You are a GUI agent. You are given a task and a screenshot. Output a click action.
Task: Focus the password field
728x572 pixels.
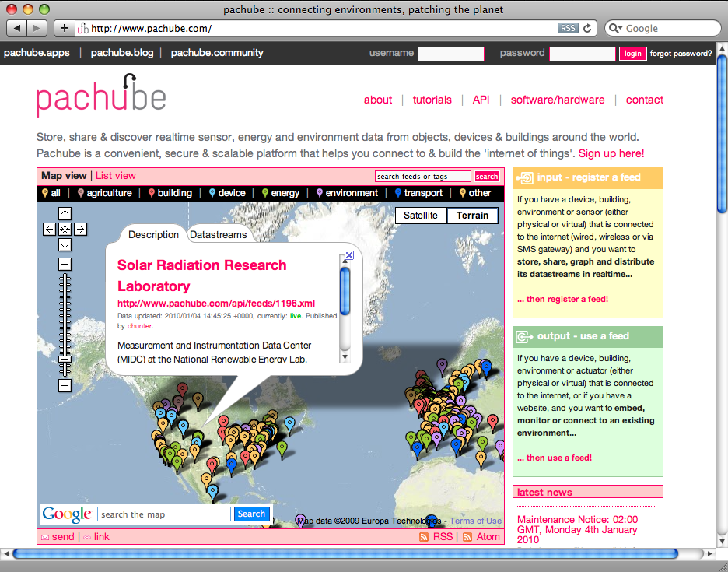pyautogui.click(x=583, y=54)
